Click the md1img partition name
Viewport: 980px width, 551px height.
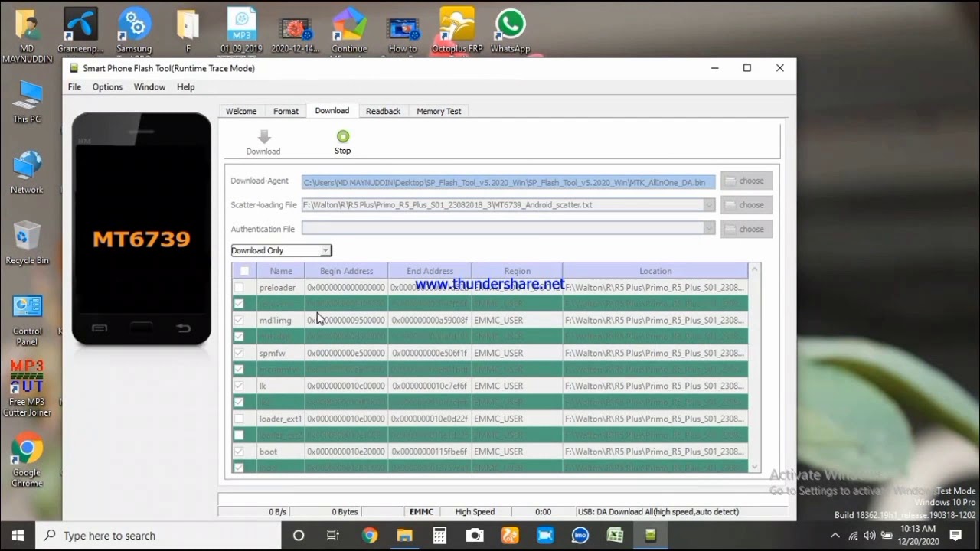(x=275, y=321)
